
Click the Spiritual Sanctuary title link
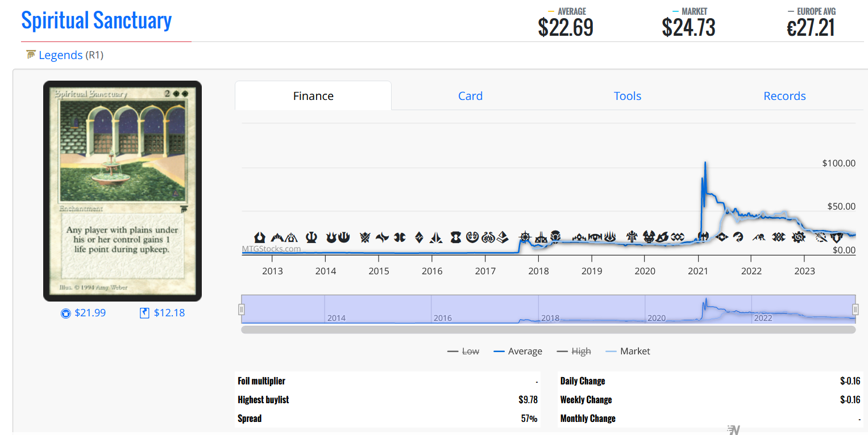click(96, 20)
